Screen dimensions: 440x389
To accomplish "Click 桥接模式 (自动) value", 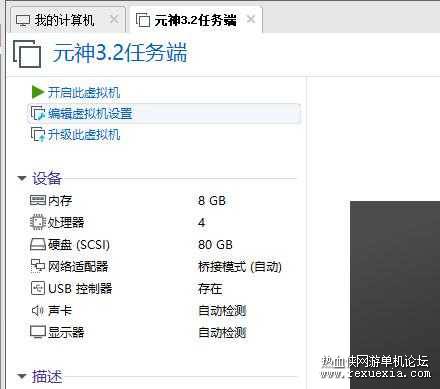I will (x=240, y=267).
